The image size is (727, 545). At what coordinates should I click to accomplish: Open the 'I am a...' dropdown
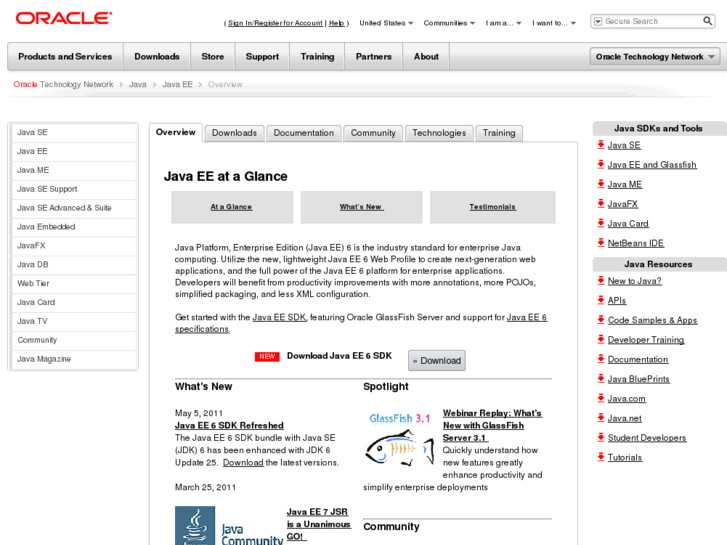click(504, 23)
